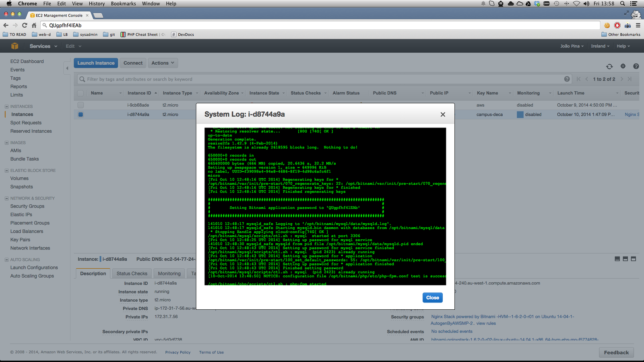Screen dimensions: 644x362
Task: Click the search filter help icon
Action: coord(567,79)
